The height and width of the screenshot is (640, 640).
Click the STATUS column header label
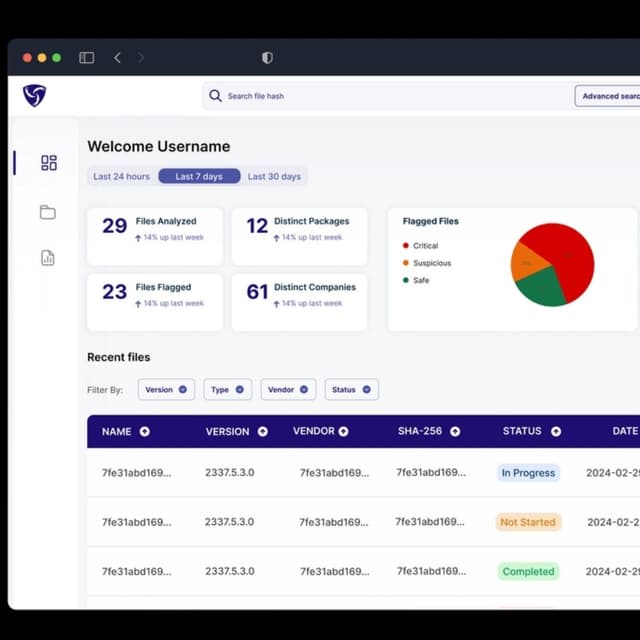(x=522, y=431)
